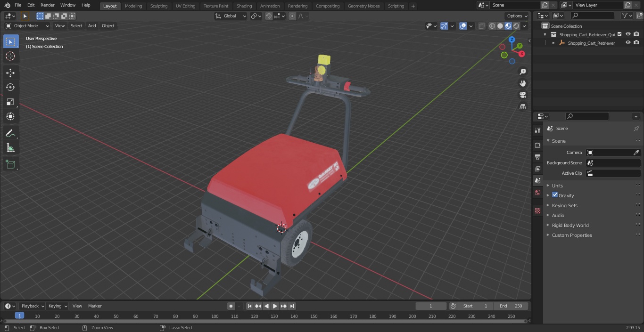Toggle auto keying record button
This screenshot has height=332, width=644.
[231, 306]
